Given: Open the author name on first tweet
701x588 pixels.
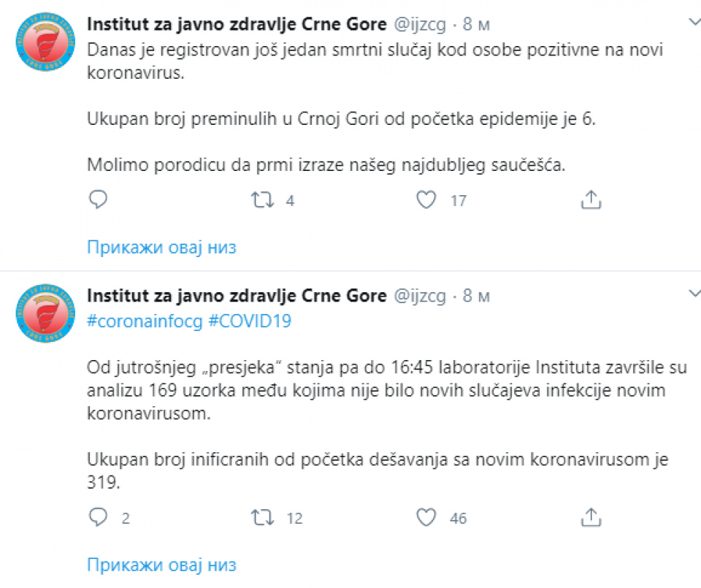Looking at the screenshot, I should (237, 23).
